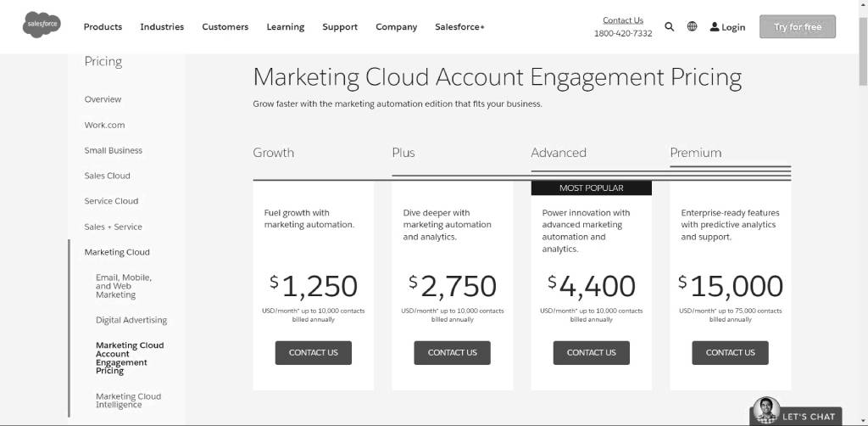Go to Work.com pricing
Viewport: 868px width, 426px height.
(x=104, y=126)
